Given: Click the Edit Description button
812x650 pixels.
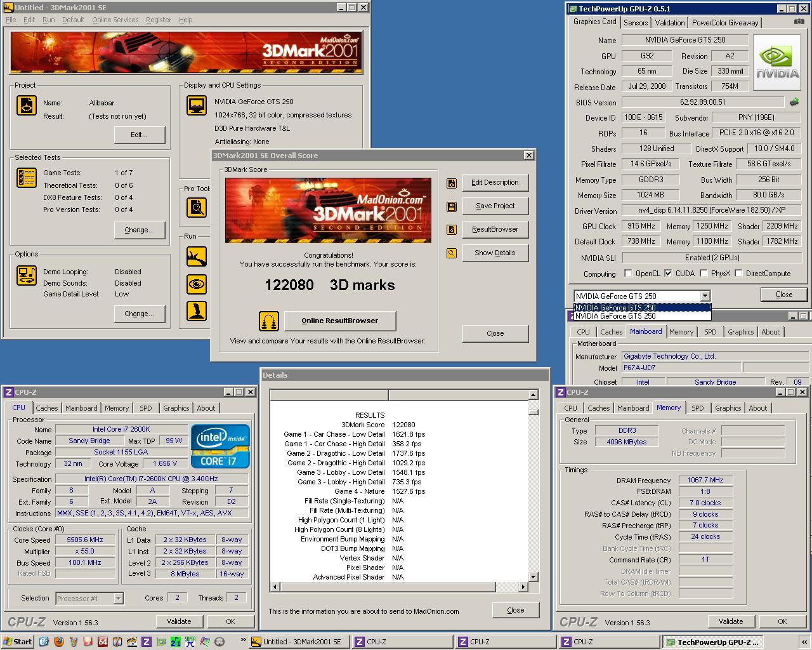Looking at the screenshot, I should (495, 183).
